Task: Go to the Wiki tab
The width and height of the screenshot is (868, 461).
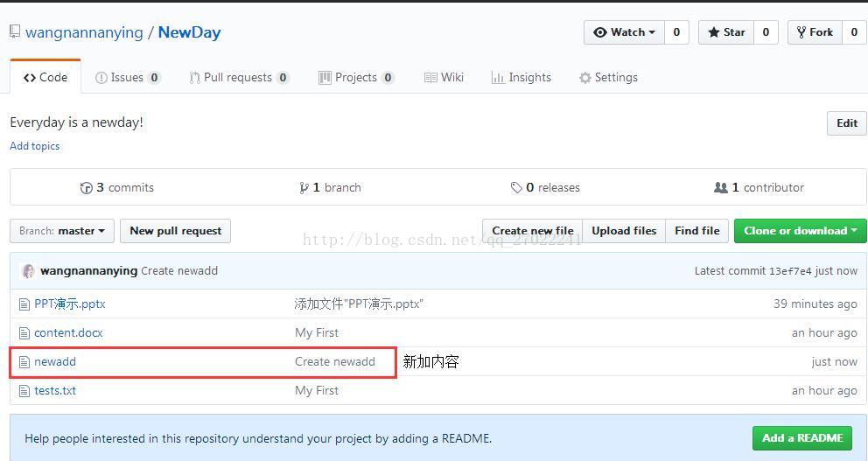Action: pyautogui.click(x=444, y=78)
